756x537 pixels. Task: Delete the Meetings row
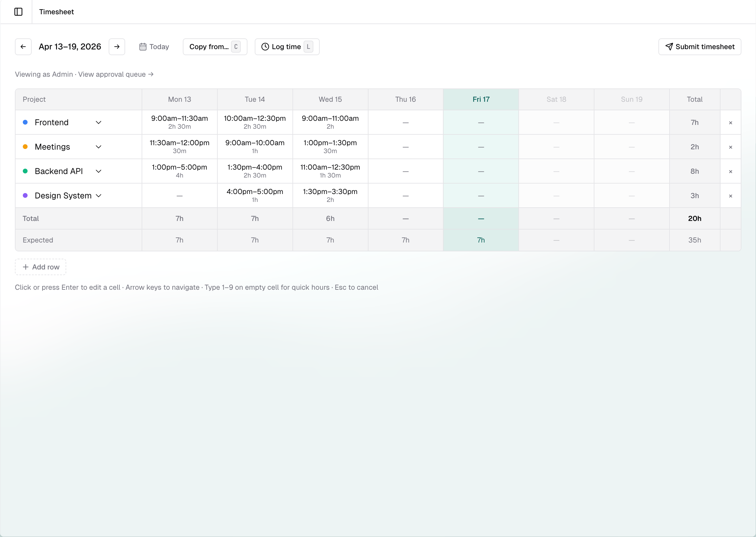coord(731,147)
